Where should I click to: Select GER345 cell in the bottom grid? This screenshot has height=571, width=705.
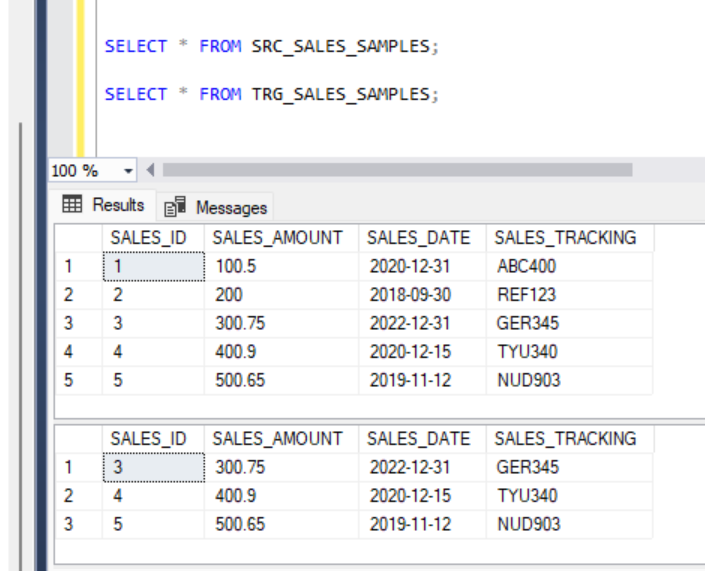point(526,467)
